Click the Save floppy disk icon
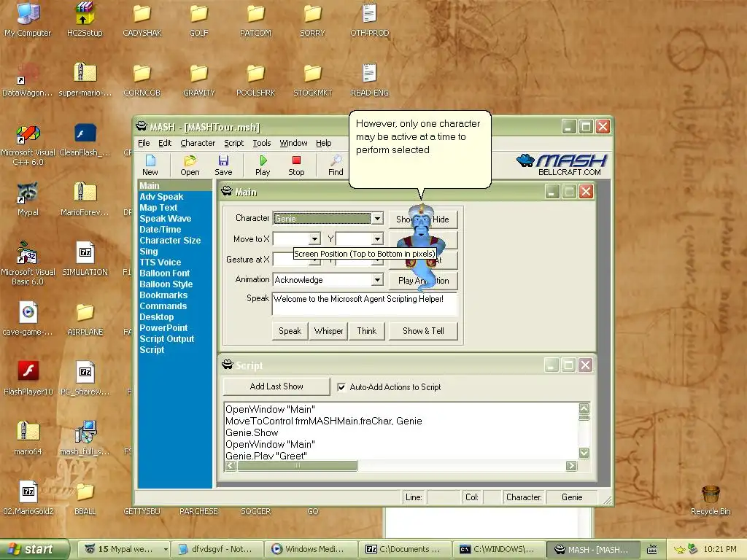This screenshot has width=747, height=560. click(223, 160)
